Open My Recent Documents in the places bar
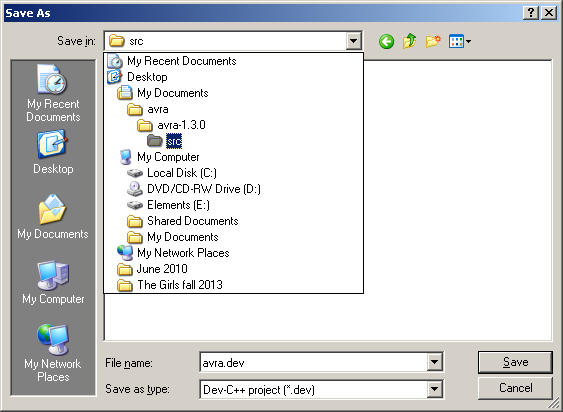This screenshot has width=563, height=412. click(x=53, y=93)
